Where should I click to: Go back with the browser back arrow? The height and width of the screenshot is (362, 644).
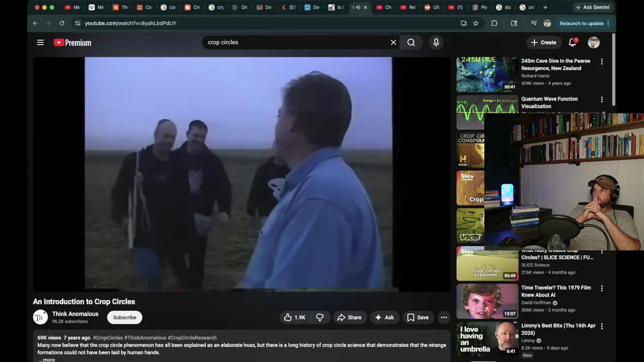pyautogui.click(x=35, y=23)
